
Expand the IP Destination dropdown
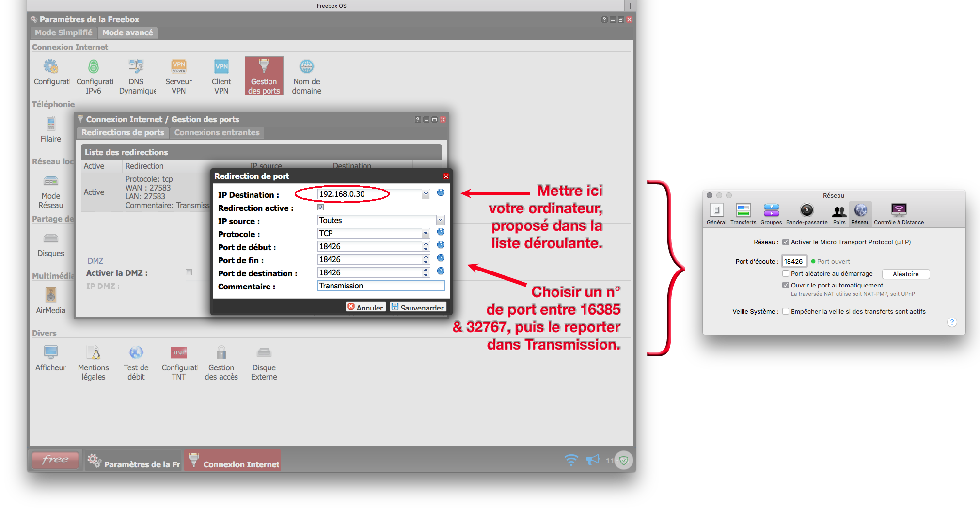(x=426, y=194)
